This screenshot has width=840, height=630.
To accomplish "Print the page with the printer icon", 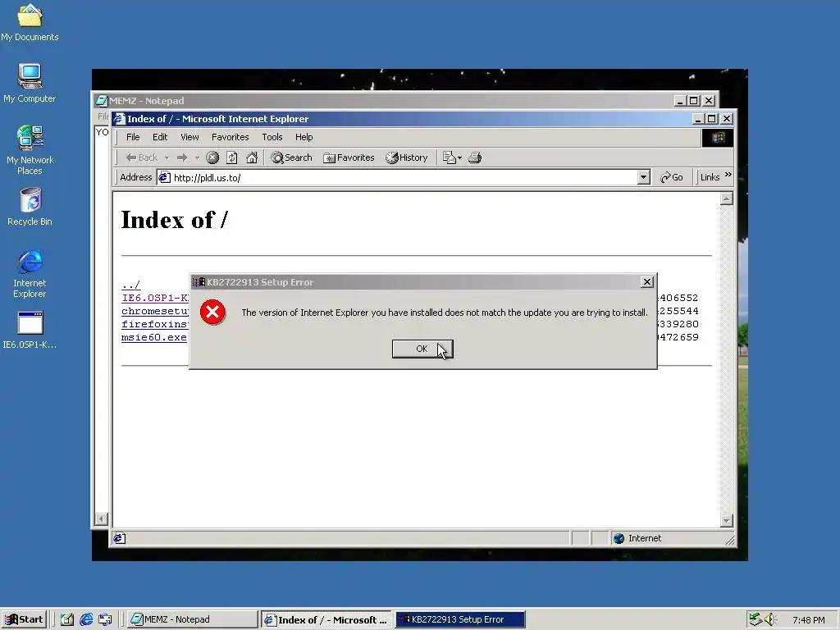I will tap(475, 157).
